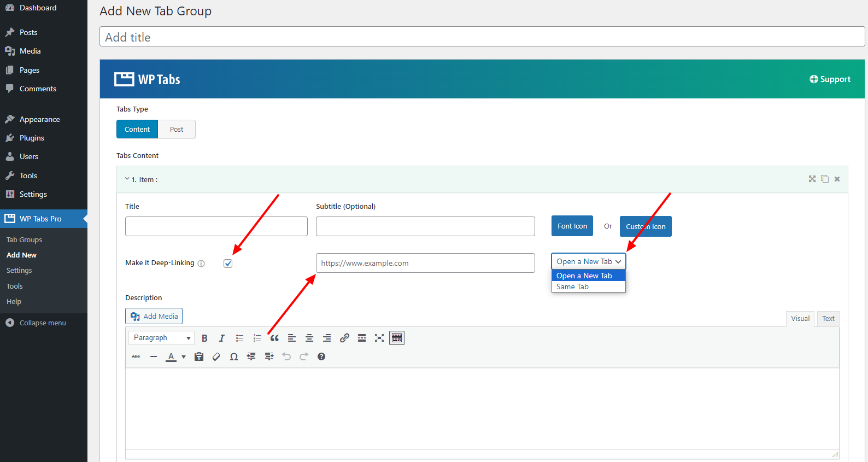Select Post as the tabs type
868x462 pixels.
176,129
